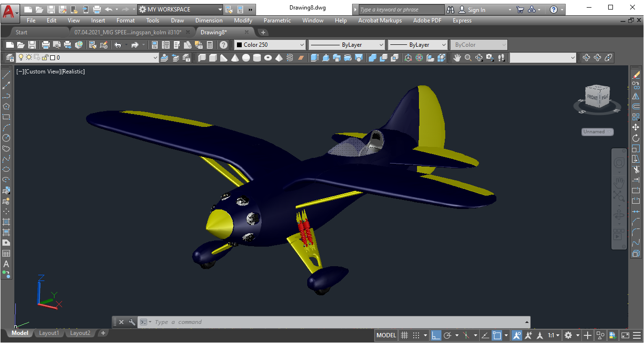Expand the layer list dropdown showing 0

coord(155,58)
